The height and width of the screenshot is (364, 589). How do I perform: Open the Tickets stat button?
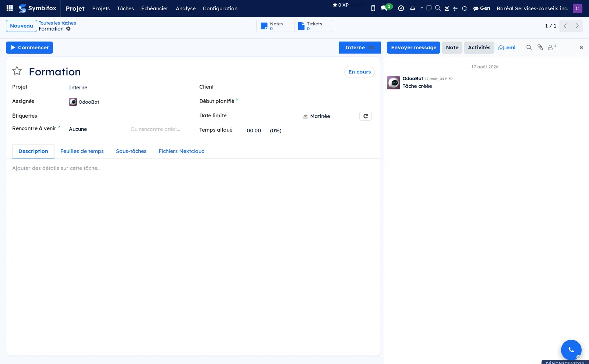(314, 26)
